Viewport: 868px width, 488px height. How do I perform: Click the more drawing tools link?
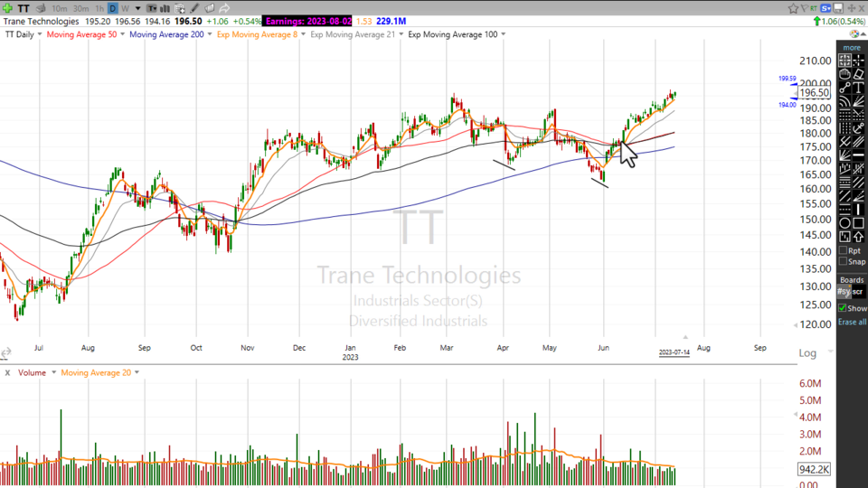pos(852,48)
